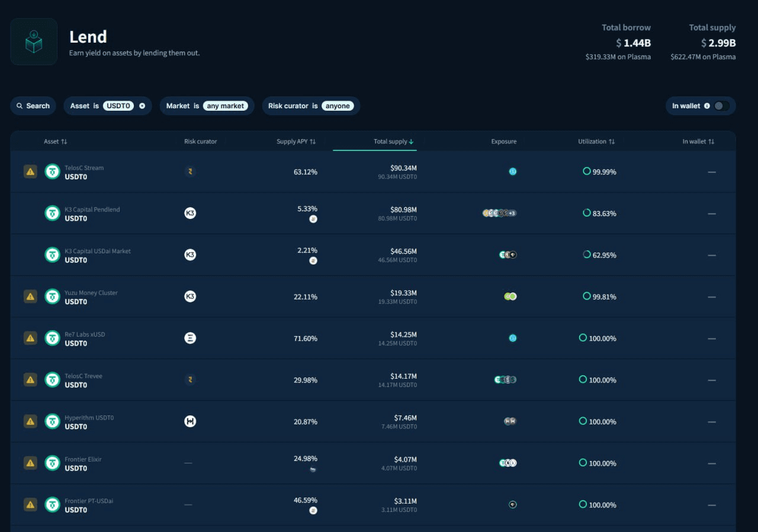758x532 pixels.
Task: Click the 83.63% utilization ring indicator
Action: pyautogui.click(x=586, y=212)
